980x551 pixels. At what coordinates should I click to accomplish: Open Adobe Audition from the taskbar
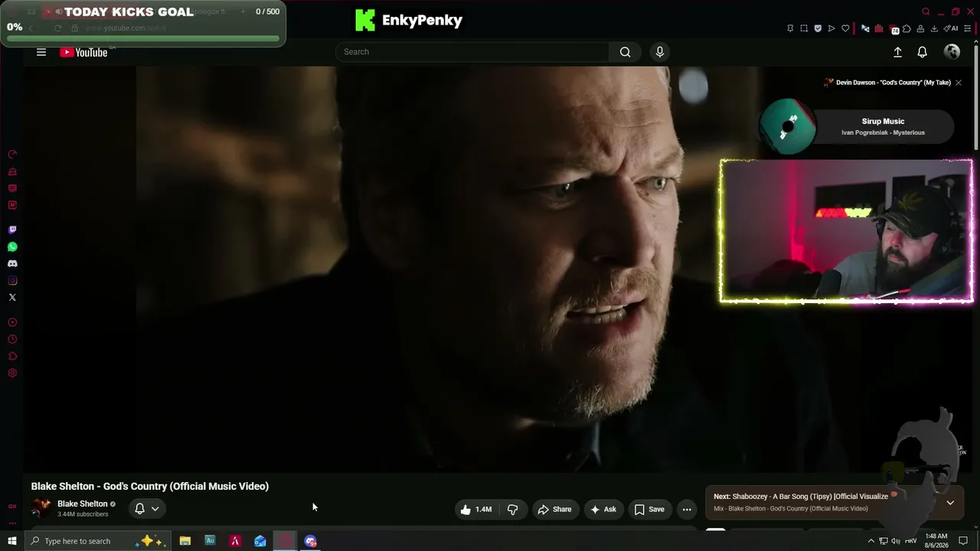click(210, 541)
